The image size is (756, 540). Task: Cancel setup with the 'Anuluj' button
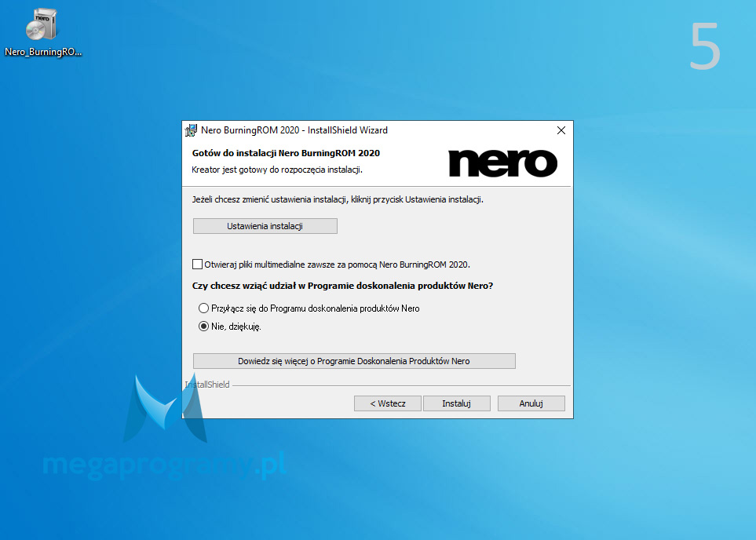click(531, 403)
